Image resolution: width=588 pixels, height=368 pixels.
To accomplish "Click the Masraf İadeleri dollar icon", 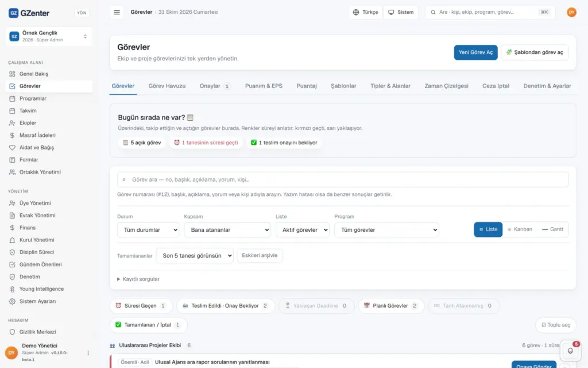I will tap(13, 135).
